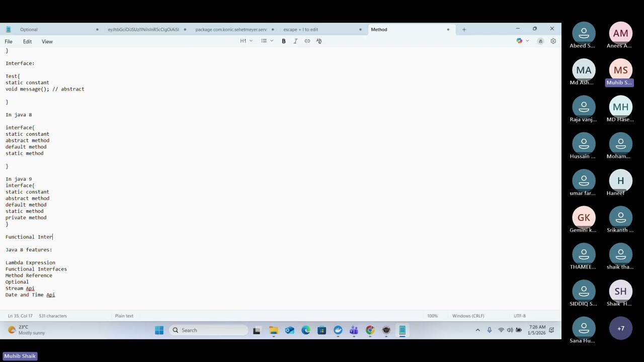
Task: Open the account profile icon in Notepad
Action: point(540,41)
